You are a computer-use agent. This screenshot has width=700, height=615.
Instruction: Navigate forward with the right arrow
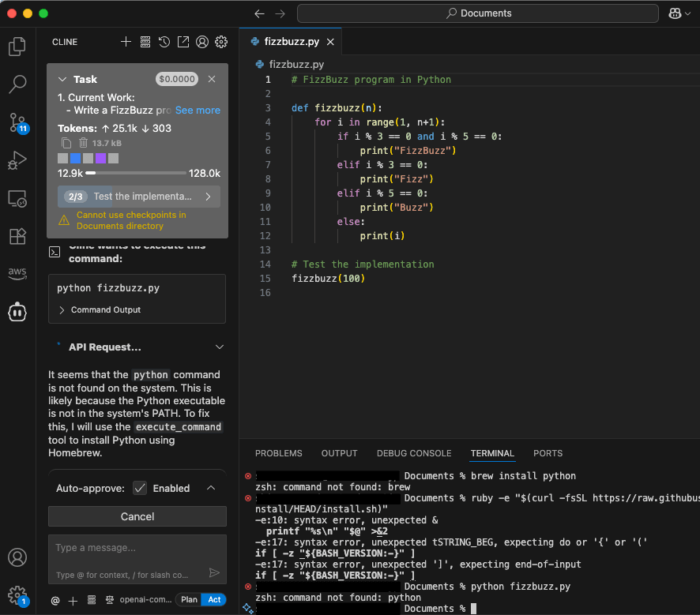coord(280,14)
